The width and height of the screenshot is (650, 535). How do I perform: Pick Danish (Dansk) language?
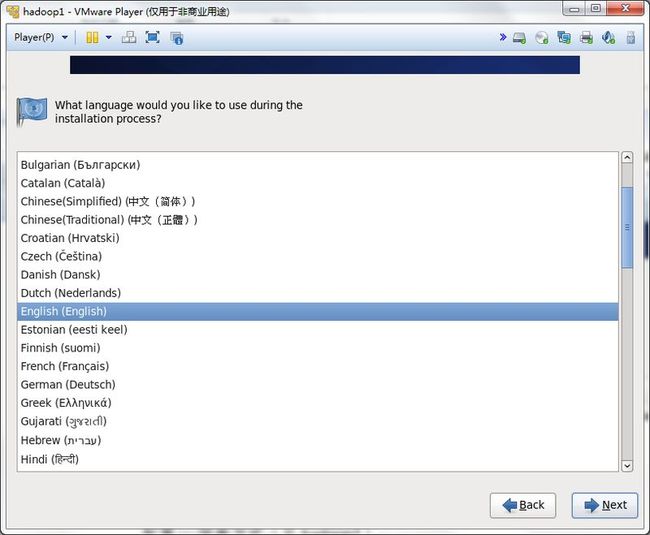click(x=318, y=275)
